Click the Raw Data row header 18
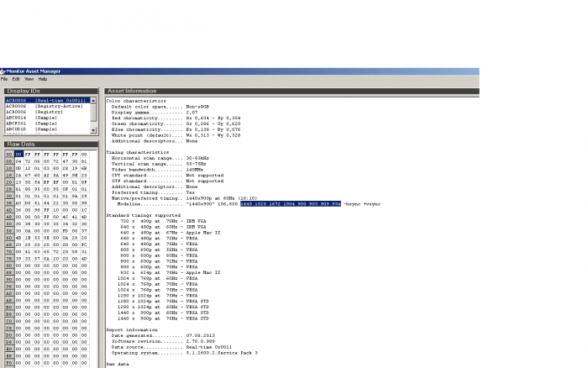Viewport: 588px width, 368px height. [x=9, y=176]
